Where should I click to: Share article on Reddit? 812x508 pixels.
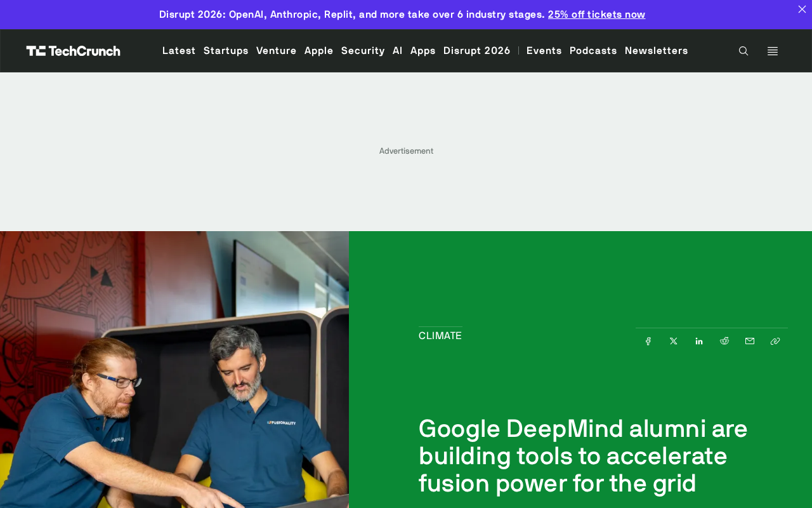724,341
